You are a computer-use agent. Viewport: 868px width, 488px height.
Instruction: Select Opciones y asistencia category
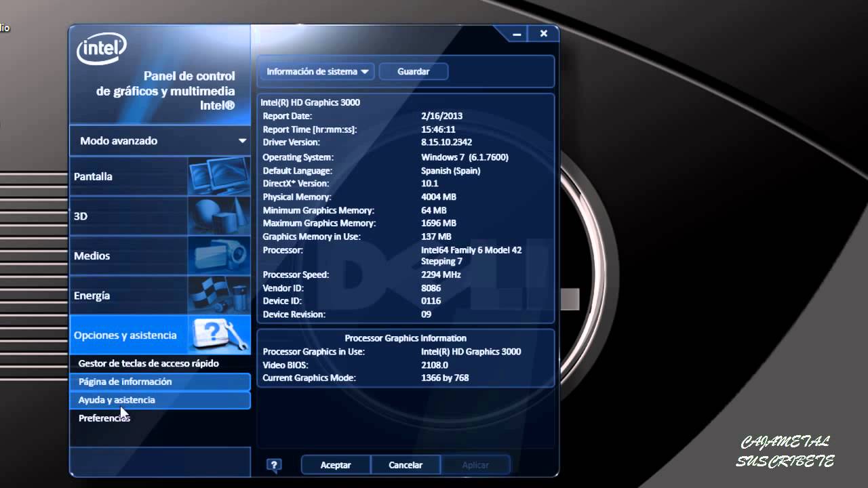(x=160, y=335)
